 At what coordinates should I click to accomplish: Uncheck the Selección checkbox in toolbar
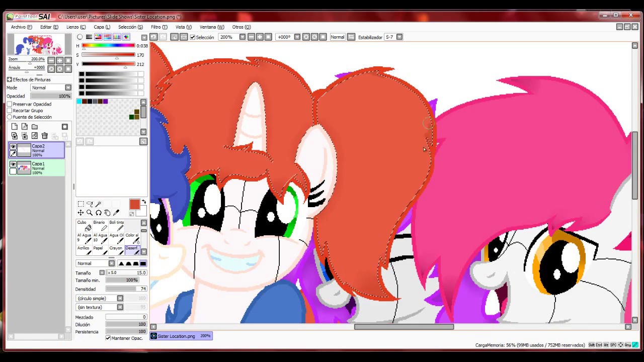(x=192, y=37)
